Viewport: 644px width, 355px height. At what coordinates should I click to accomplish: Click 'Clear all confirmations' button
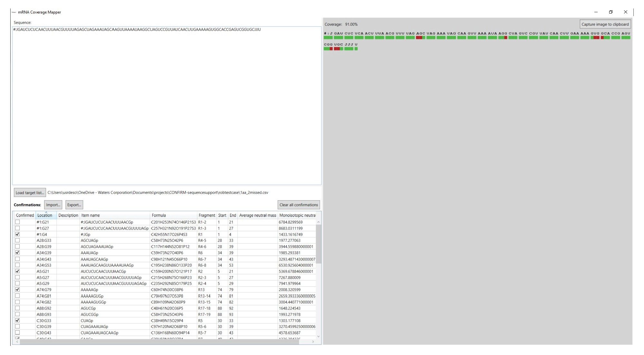point(299,205)
